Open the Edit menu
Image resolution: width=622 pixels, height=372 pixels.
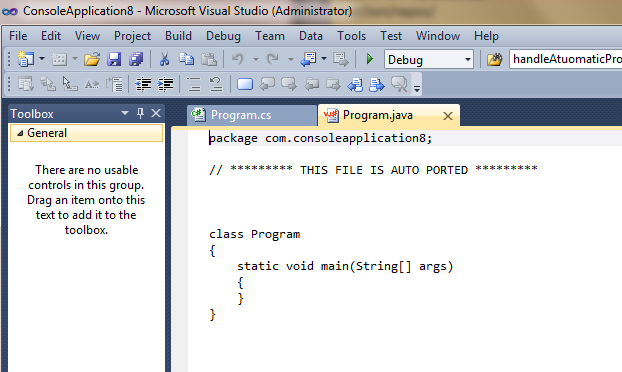pyautogui.click(x=51, y=36)
